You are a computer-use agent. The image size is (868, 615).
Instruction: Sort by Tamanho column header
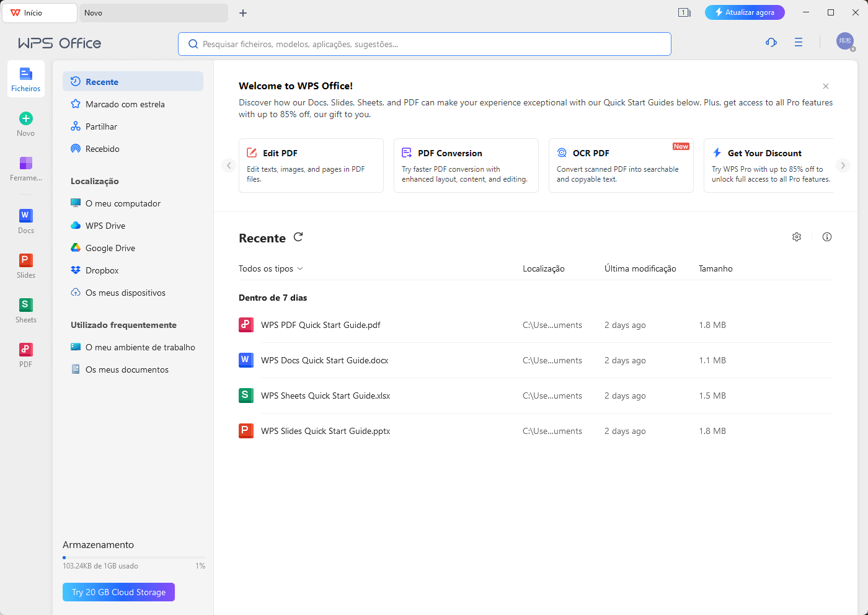[715, 268]
